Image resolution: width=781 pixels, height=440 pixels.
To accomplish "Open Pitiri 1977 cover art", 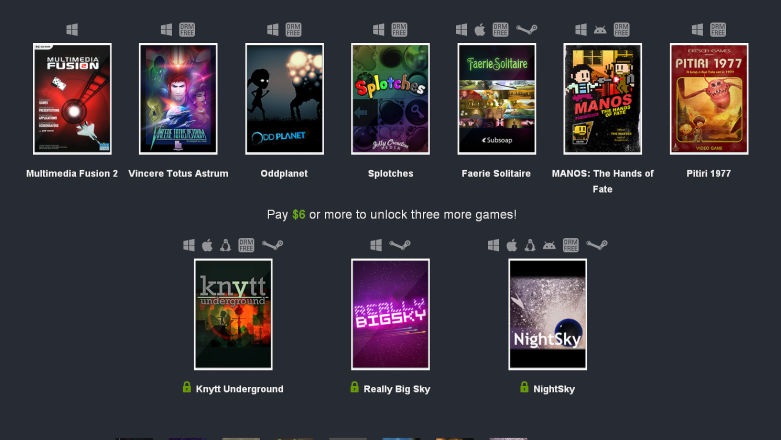I will click(709, 99).
